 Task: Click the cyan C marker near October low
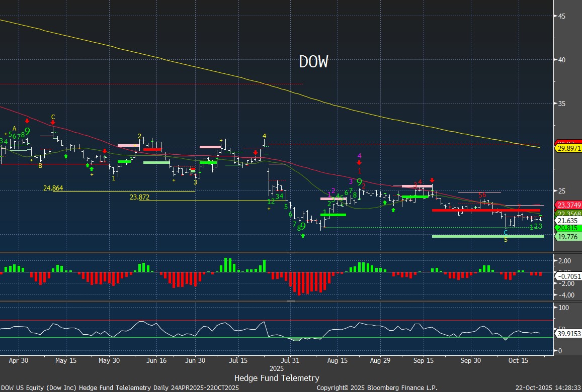pos(506,232)
